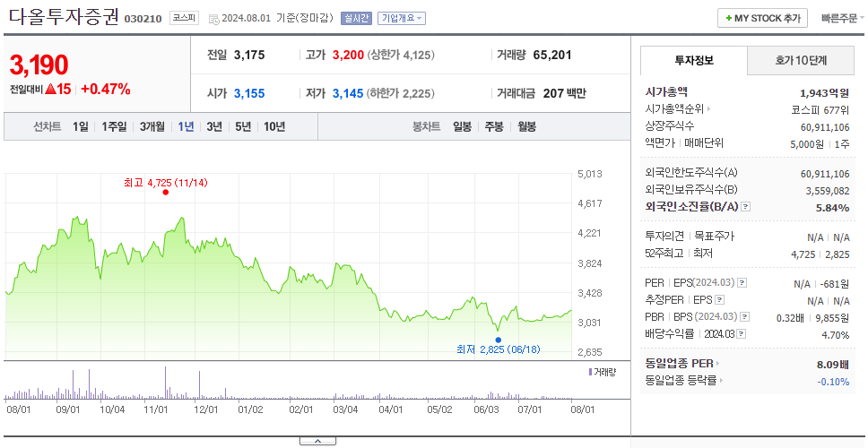Image resolution: width=868 pixels, height=448 pixels.
Task: Click the -0.10% sector change value
Action: (x=833, y=382)
